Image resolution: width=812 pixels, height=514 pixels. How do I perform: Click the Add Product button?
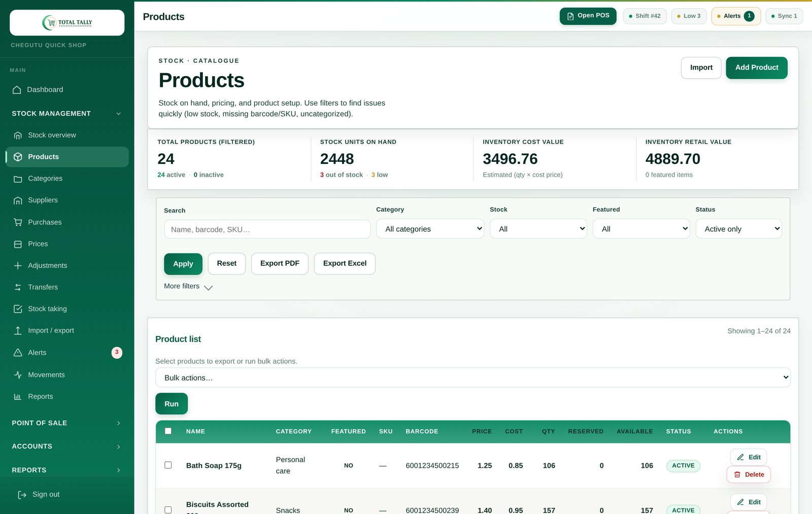pos(757,68)
